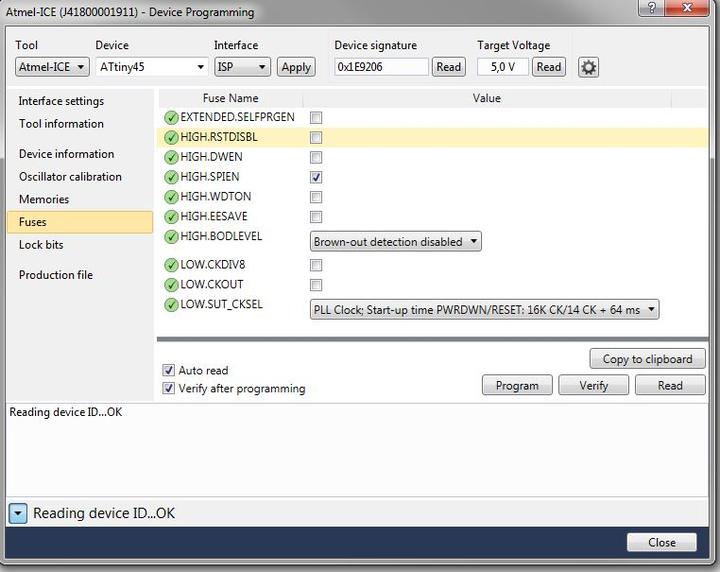Click Copy to clipboard button
Image resolution: width=720 pixels, height=572 pixels.
[x=647, y=359]
